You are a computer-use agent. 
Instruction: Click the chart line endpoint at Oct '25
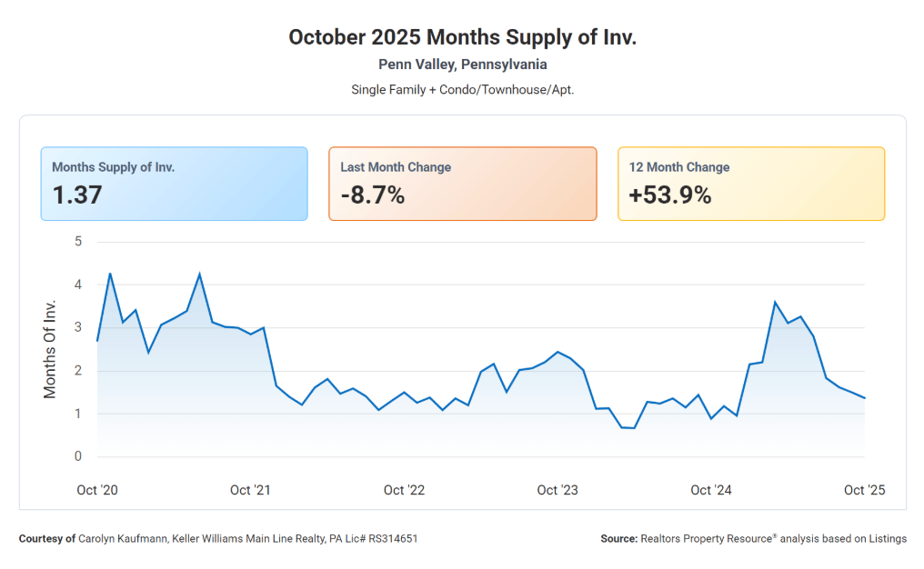tap(865, 398)
